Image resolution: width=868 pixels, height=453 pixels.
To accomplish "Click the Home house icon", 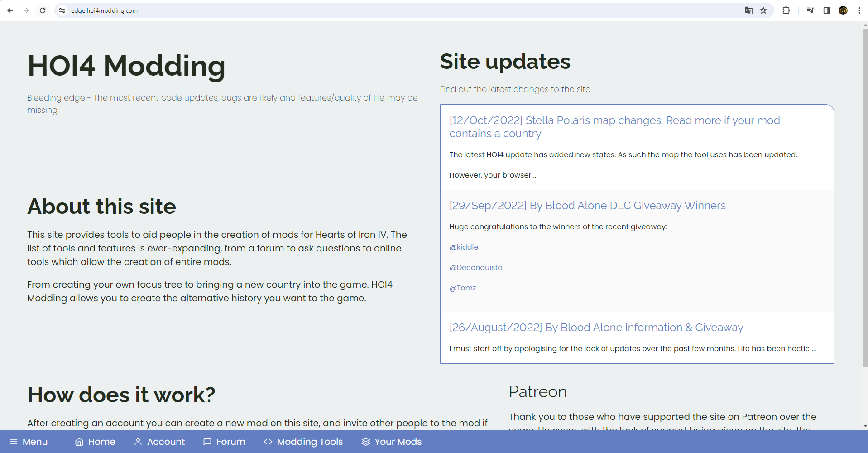I will [x=79, y=442].
